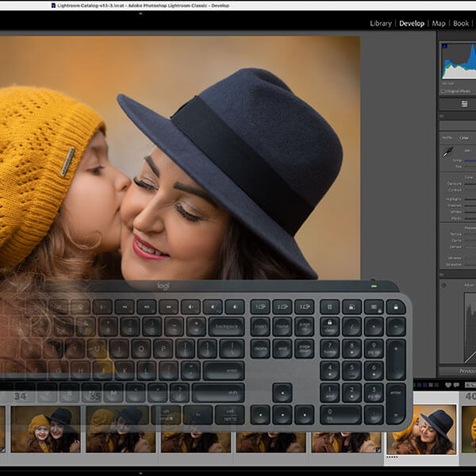Filter filmstrip by purple color label
The width and height of the screenshot is (476, 476).
pyautogui.click(x=425, y=385)
